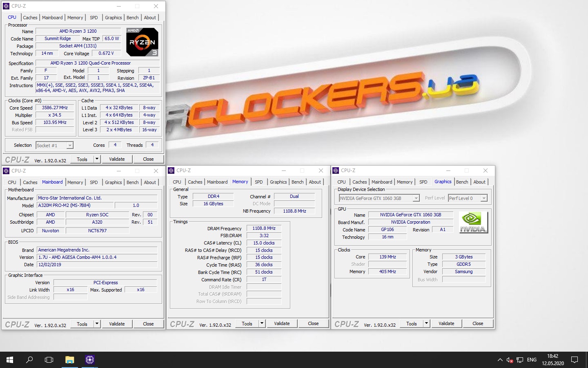Click the Multiplier value x 34.5
588x368 pixels.
coord(55,115)
